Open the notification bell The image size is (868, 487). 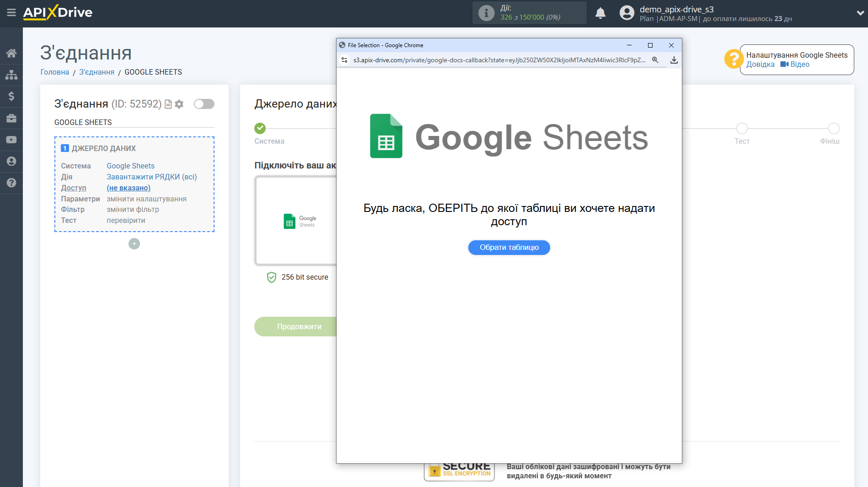[600, 13]
